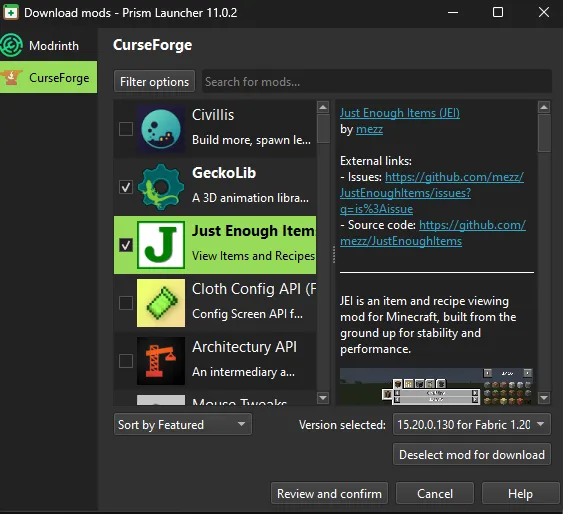Viewport: 563px width, 514px height.
Task: Open Help for this dialog
Action: (x=520, y=494)
